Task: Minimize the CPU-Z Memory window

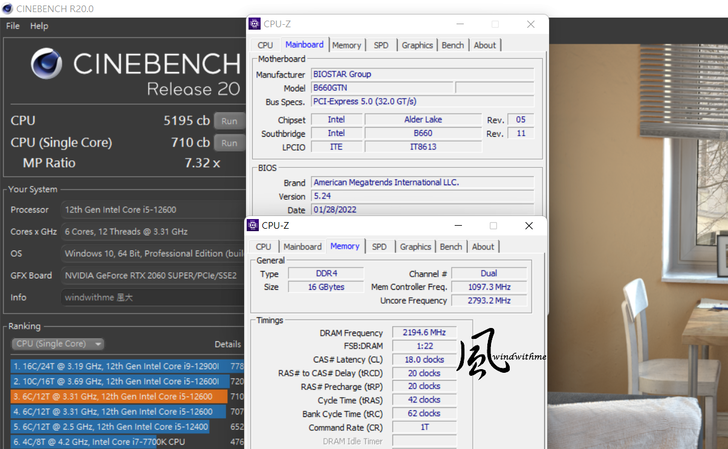Action: point(458,226)
